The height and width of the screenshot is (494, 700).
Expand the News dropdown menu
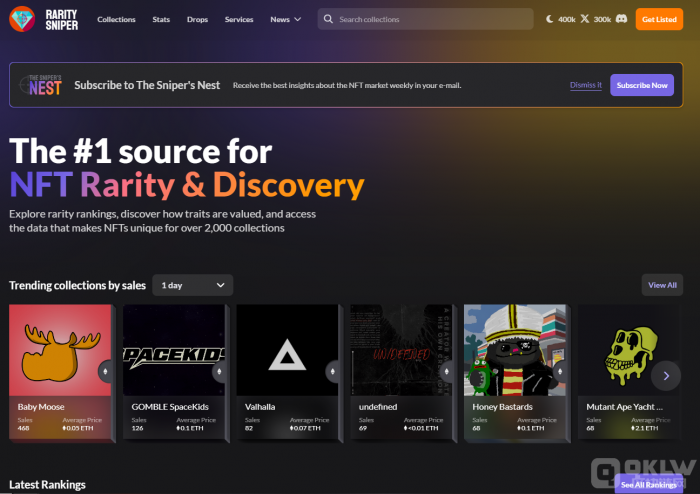(286, 19)
